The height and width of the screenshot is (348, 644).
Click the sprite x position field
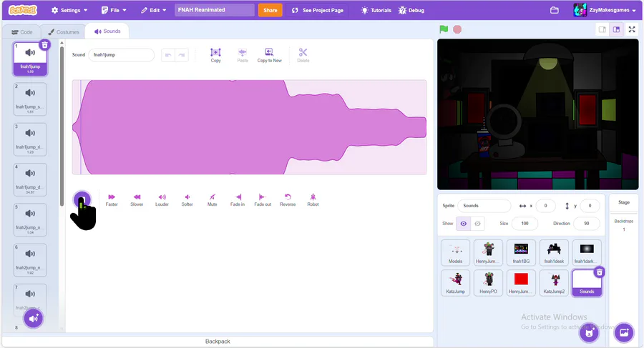coord(545,206)
